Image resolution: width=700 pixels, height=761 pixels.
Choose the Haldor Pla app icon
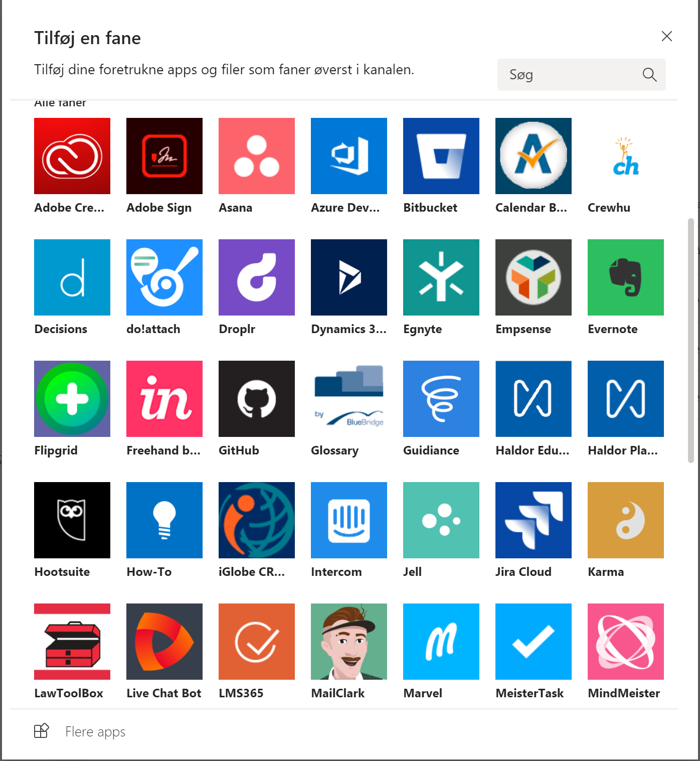tap(626, 399)
